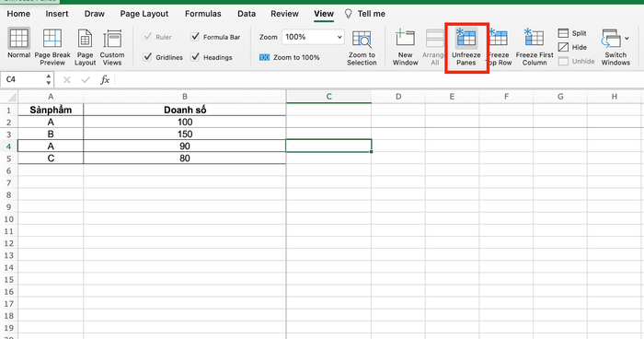Click cell with value 100
Screen dimensions: 644x339
(x=185, y=122)
